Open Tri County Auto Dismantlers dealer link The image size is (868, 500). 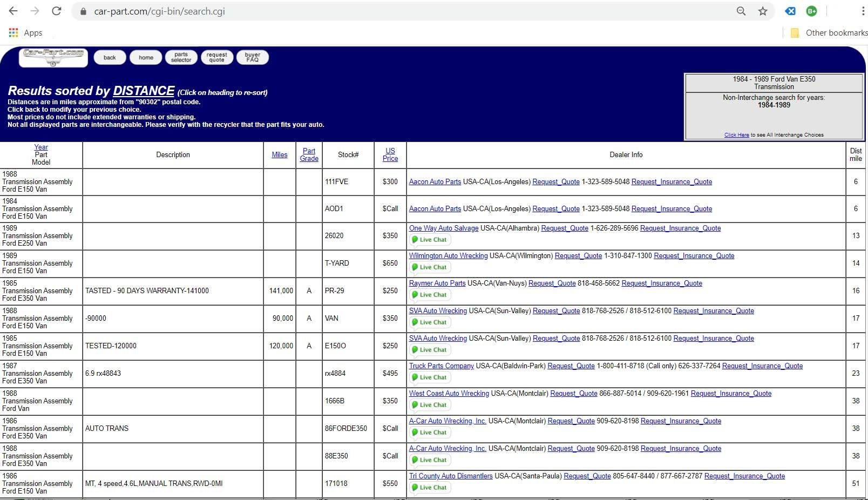450,476
